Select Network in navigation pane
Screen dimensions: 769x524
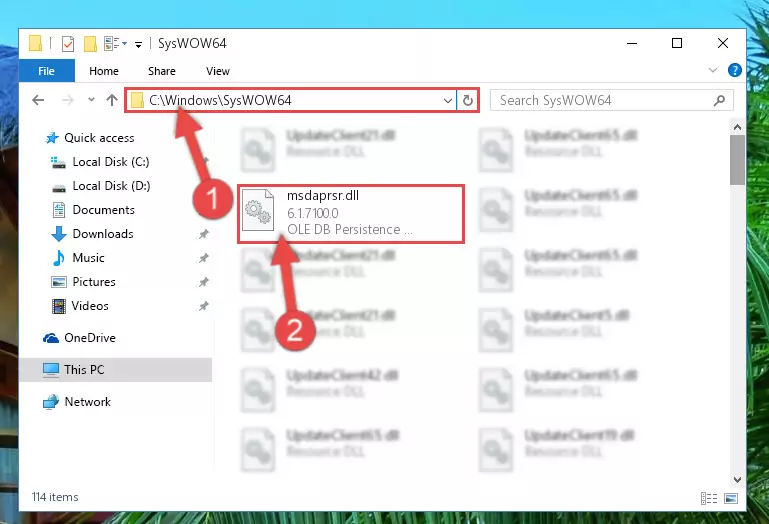(88, 402)
